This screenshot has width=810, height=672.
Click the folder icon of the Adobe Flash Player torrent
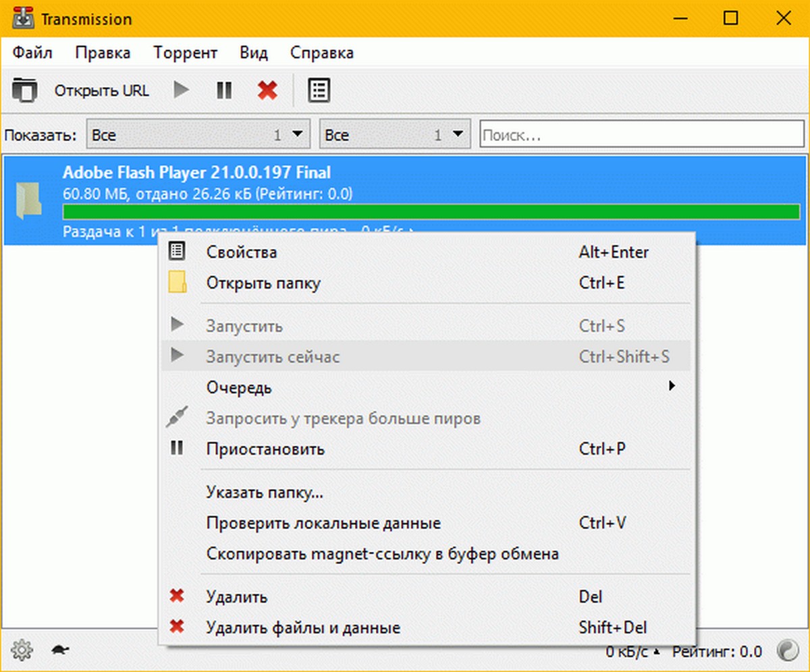[30, 201]
